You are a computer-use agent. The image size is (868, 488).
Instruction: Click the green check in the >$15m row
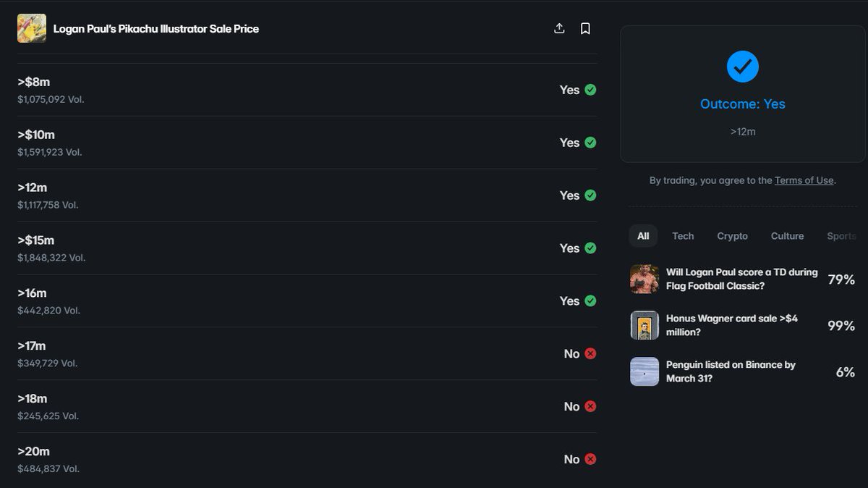(x=590, y=248)
